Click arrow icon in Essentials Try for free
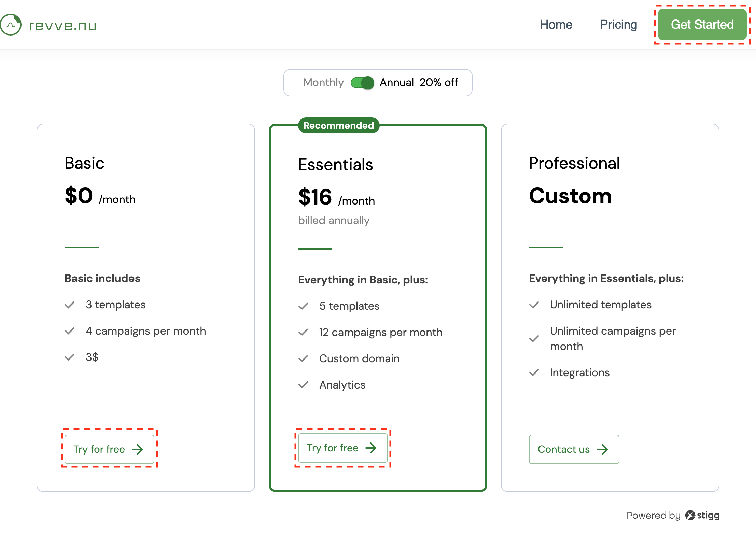 click(x=371, y=448)
